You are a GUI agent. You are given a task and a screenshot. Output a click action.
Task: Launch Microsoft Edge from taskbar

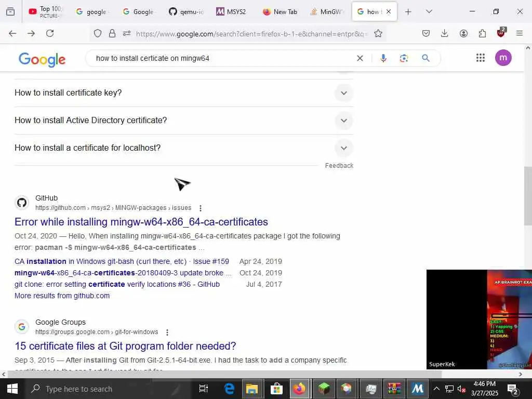(229, 389)
